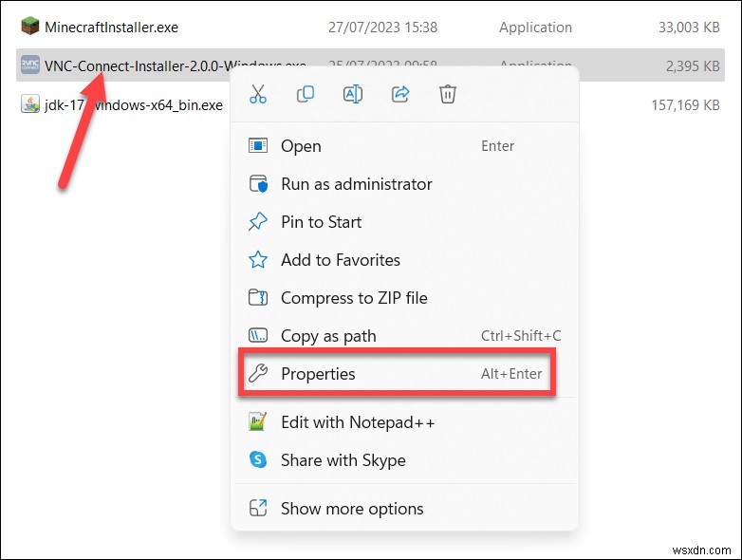Choose Copy as path

(404, 336)
